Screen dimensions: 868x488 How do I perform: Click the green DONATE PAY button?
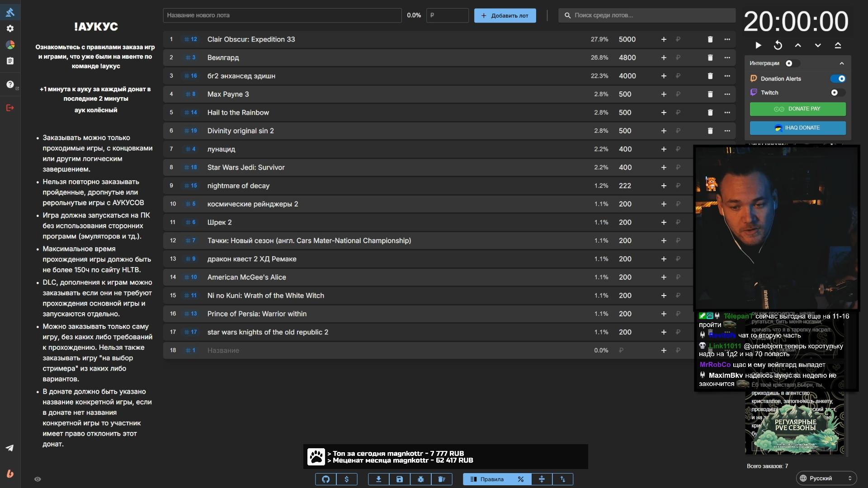pyautogui.click(x=797, y=109)
